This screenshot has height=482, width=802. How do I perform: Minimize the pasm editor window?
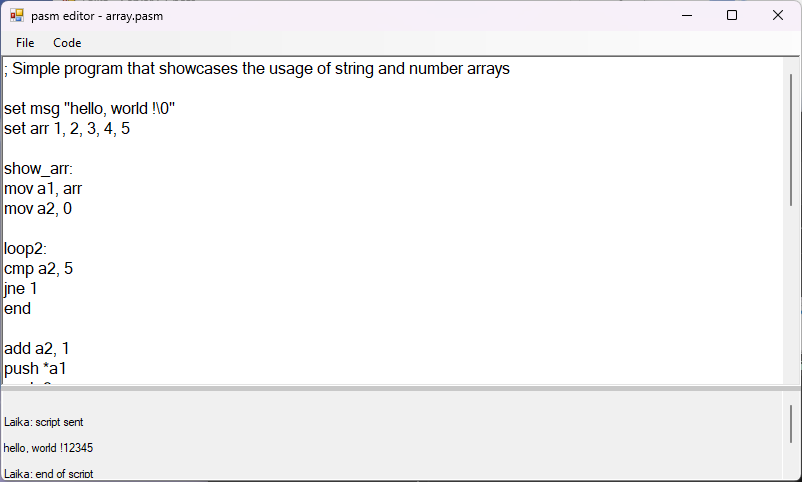coord(687,15)
